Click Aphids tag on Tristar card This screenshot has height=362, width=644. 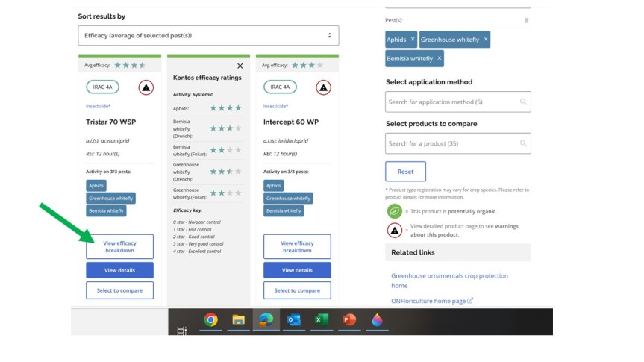(96, 185)
